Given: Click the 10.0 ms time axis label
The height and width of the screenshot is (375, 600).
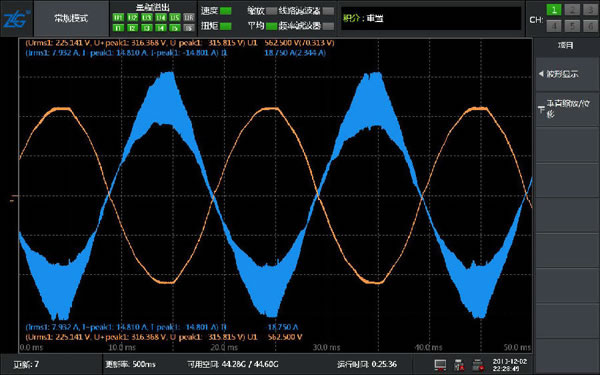Looking at the screenshot, I should 122,347.
